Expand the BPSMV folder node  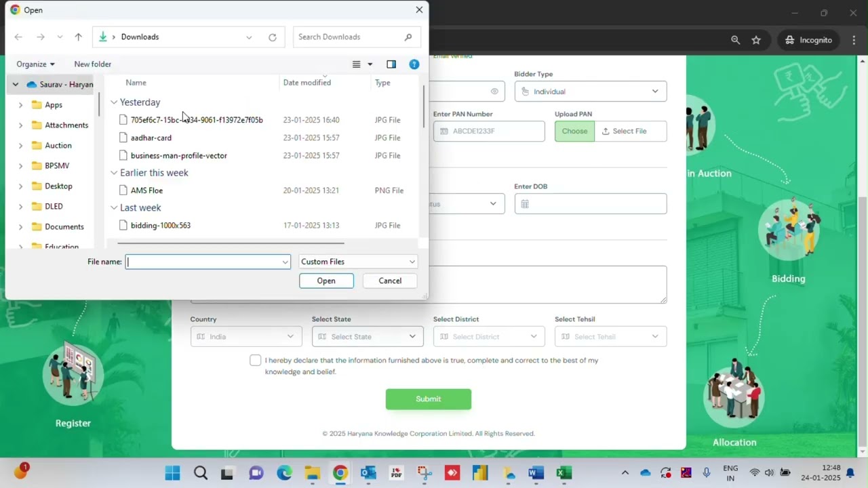(x=20, y=166)
